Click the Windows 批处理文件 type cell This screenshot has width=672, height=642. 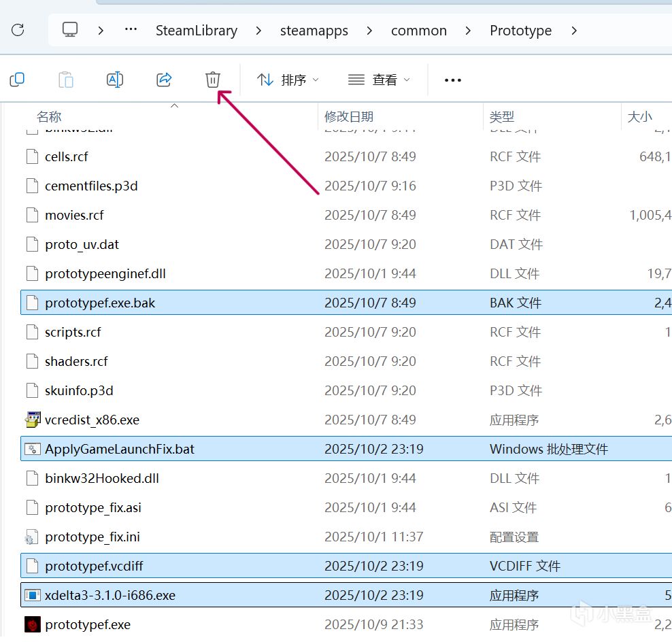(549, 449)
